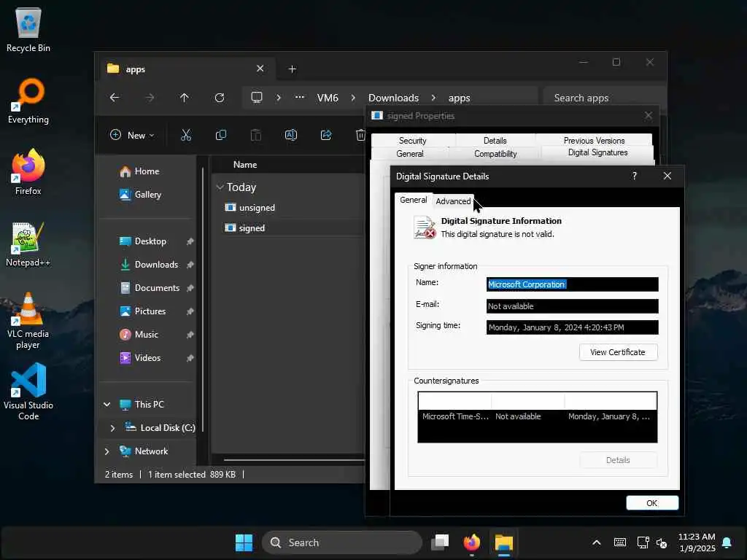
Task: Click View Certificate button
Action: point(618,352)
